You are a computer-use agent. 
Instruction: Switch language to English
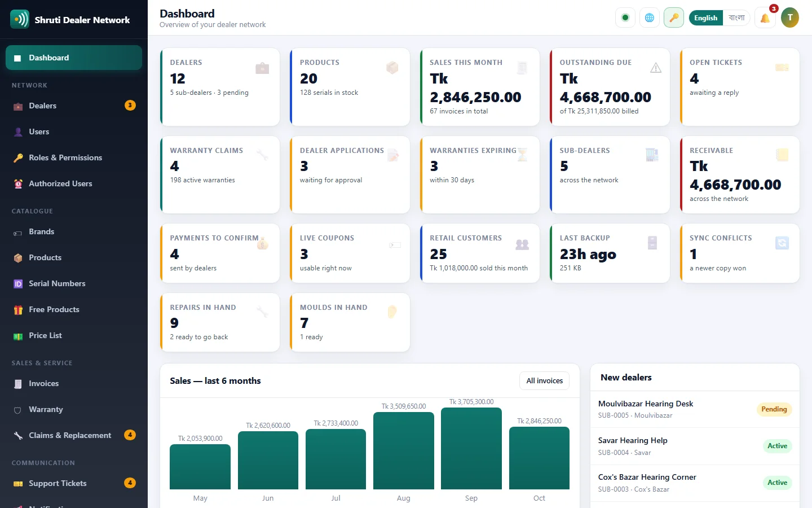click(705, 18)
